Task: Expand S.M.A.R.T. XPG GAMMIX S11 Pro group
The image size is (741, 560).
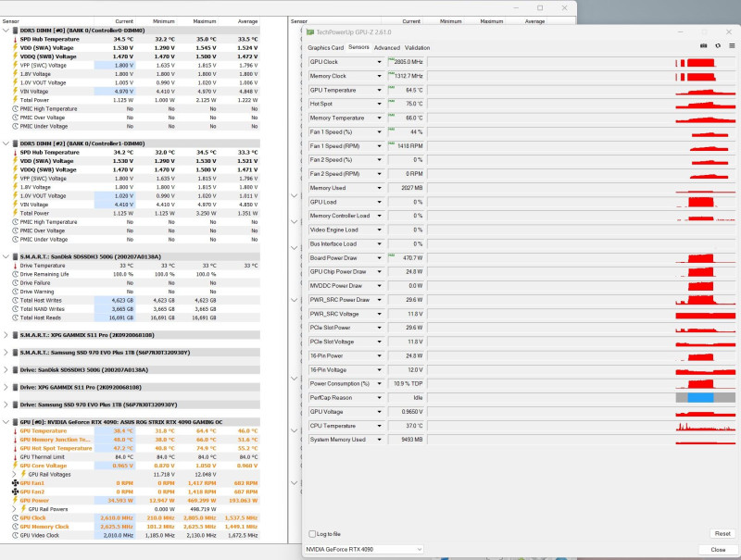Action: coord(6,335)
